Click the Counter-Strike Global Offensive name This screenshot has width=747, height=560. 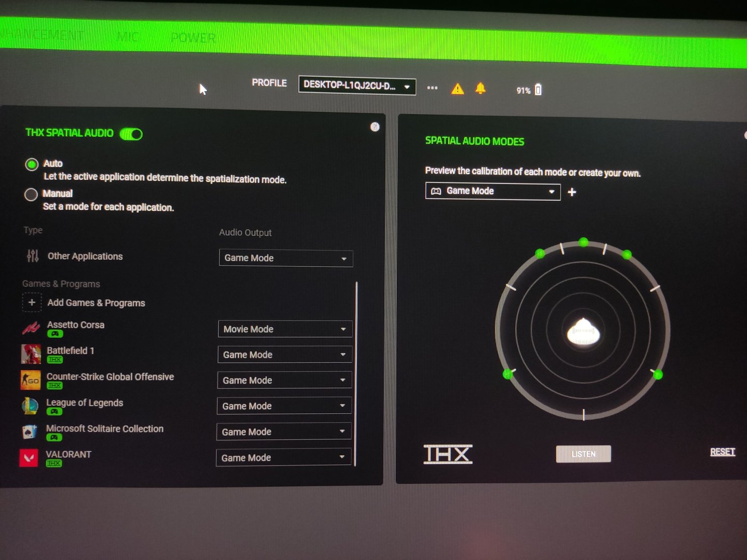(x=110, y=377)
